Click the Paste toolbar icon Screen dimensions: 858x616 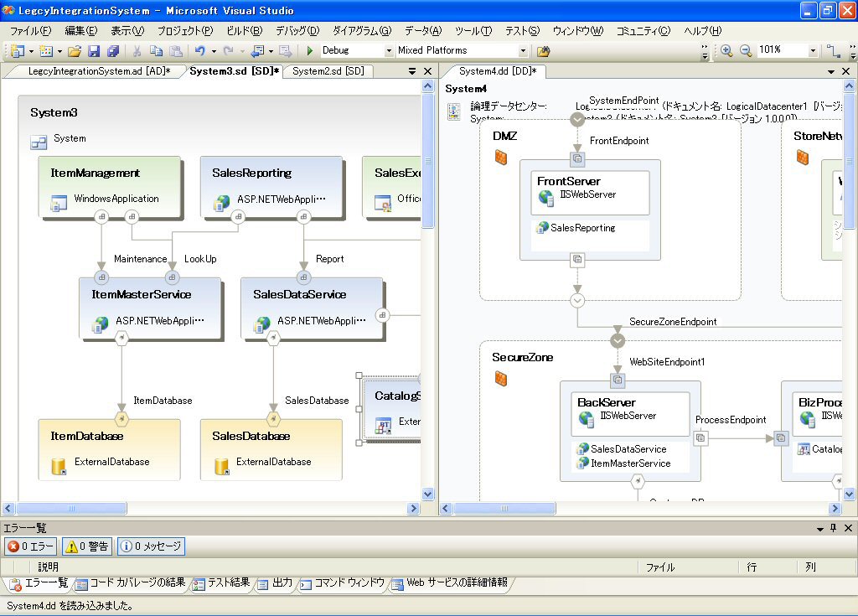coord(176,51)
